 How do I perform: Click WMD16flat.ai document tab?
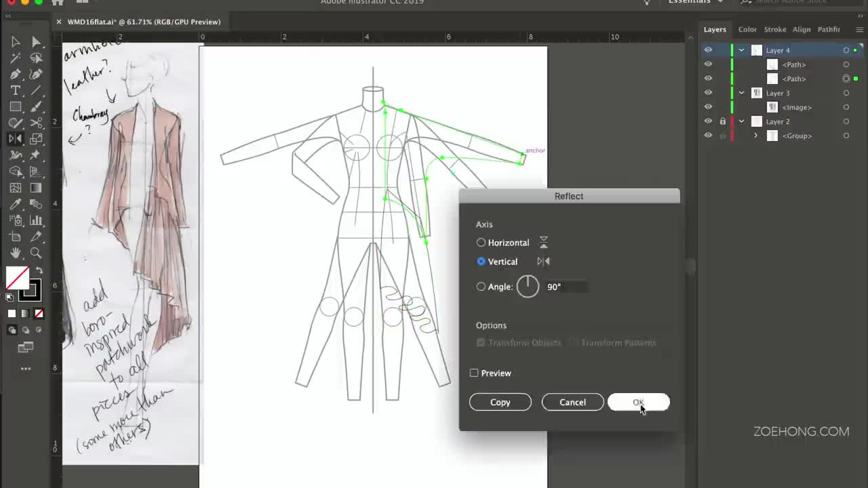tap(144, 22)
